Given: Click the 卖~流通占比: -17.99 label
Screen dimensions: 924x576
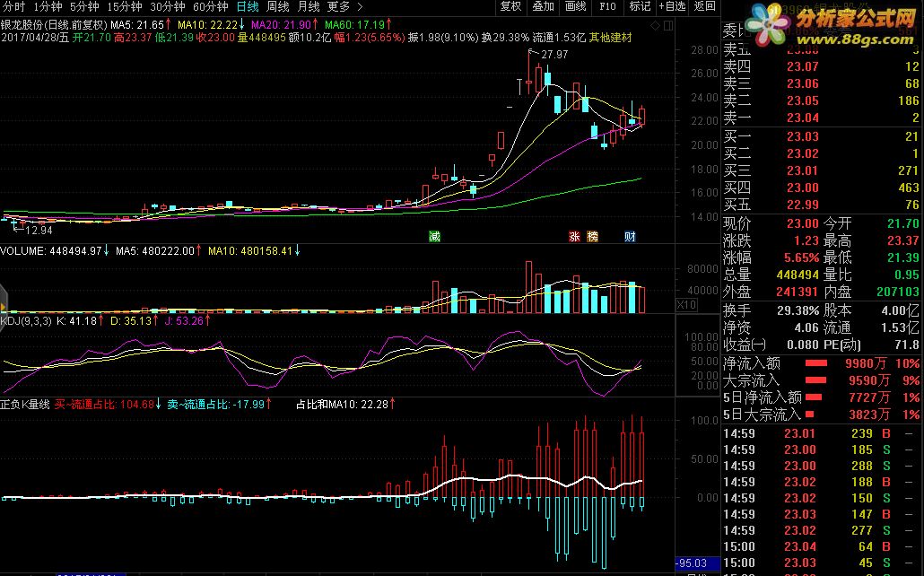Looking at the screenshot, I should 221,405.
